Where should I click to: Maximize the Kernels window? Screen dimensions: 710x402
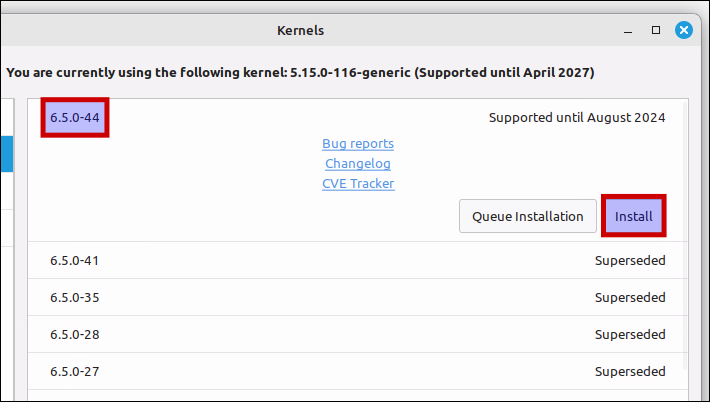click(x=656, y=30)
